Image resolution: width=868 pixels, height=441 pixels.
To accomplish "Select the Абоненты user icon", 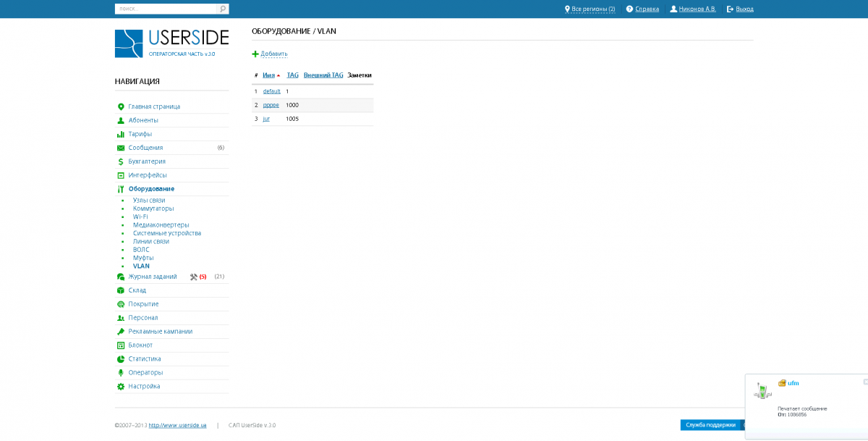I will coord(121,120).
